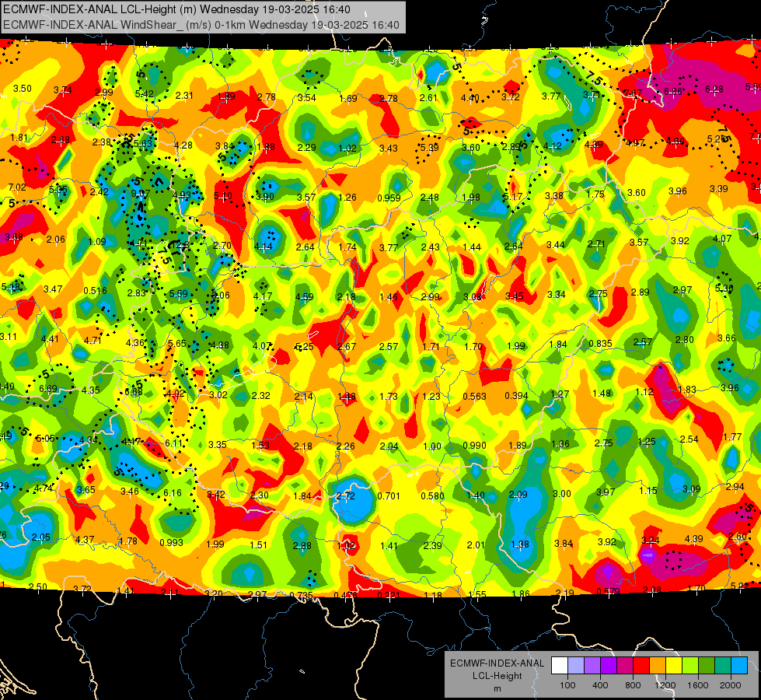The height and width of the screenshot is (700, 761).
Task: Select the magenta legend swatch
Action: pyautogui.click(x=625, y=666)
